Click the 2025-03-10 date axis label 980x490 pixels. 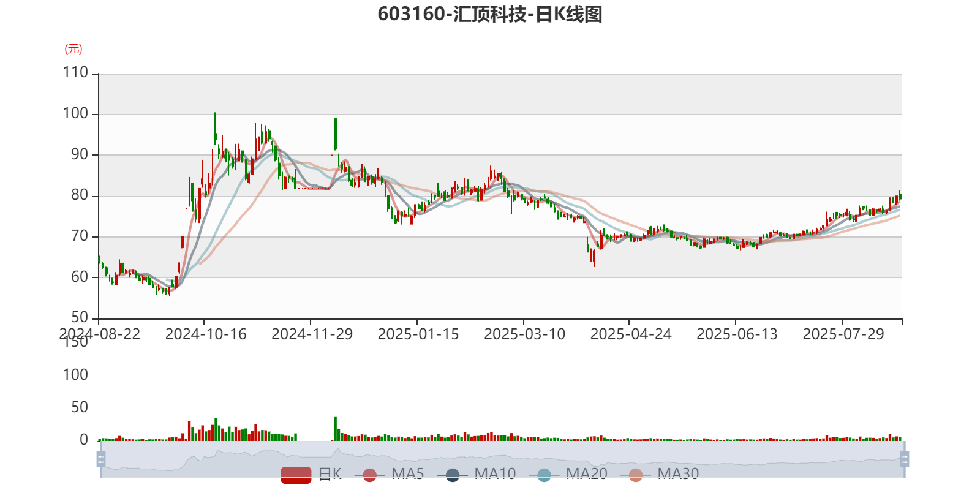click(x=525, y=334)
